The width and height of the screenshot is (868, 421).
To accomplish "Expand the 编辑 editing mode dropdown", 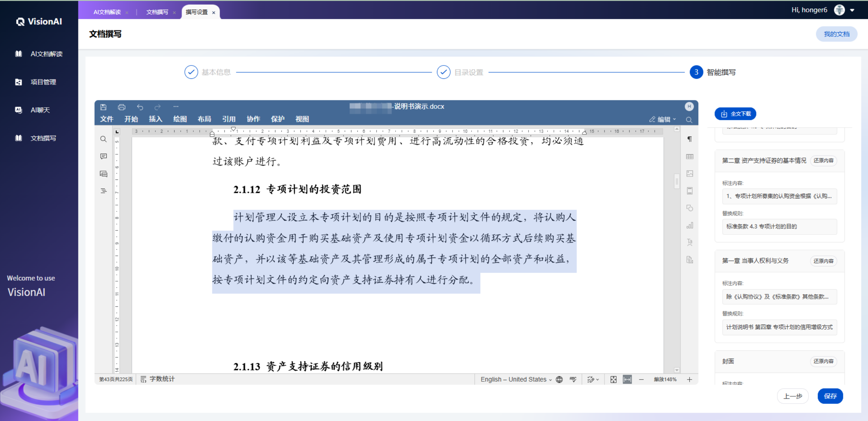I will [x=663, y=119].
